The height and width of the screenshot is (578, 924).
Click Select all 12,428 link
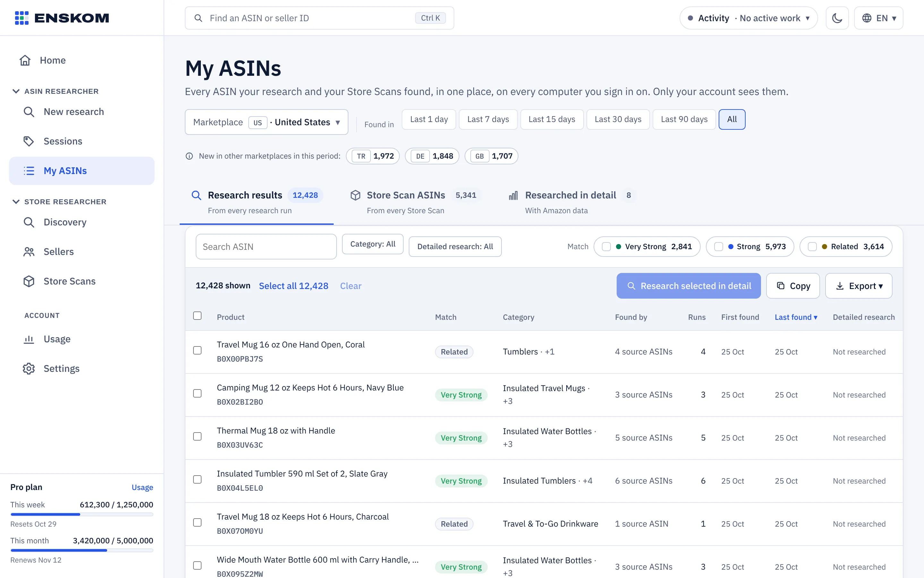coord(294,286)
